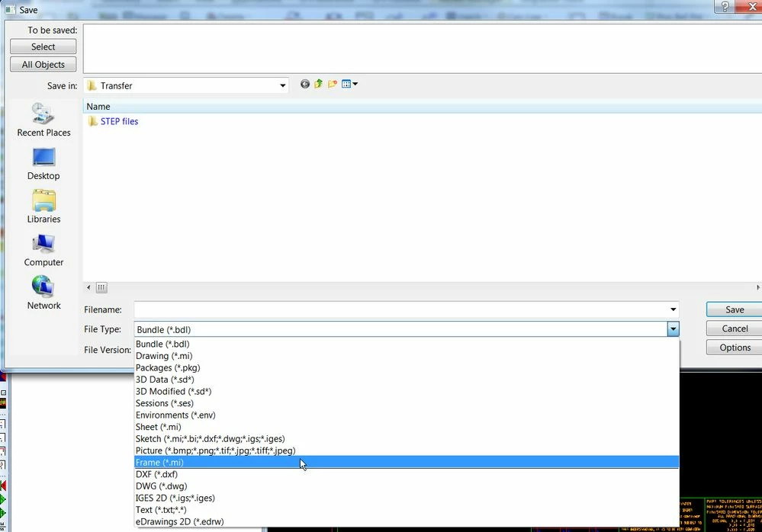Image resolution: width=762 pixels, height=532 pixels.
Task: Open the STEP files folder
Action: coord(113,121)
